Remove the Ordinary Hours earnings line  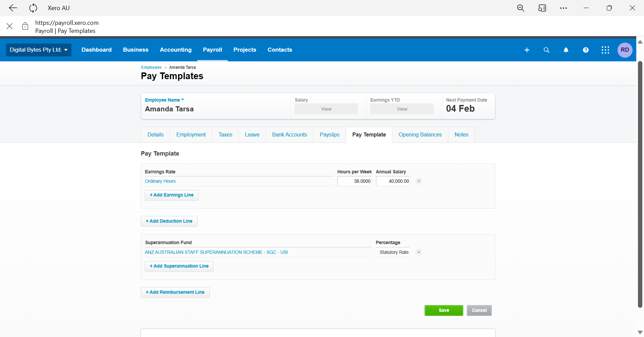[419, 181]
